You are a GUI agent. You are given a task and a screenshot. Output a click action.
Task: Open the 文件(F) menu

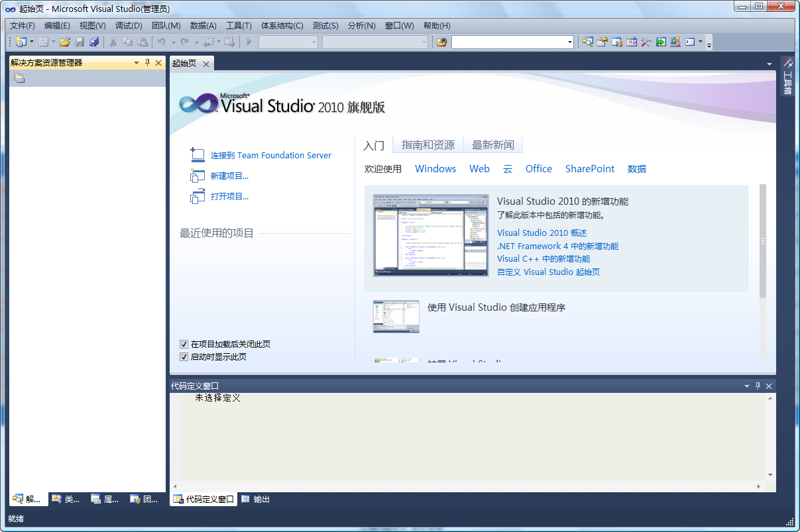click(x=23, y=26)
